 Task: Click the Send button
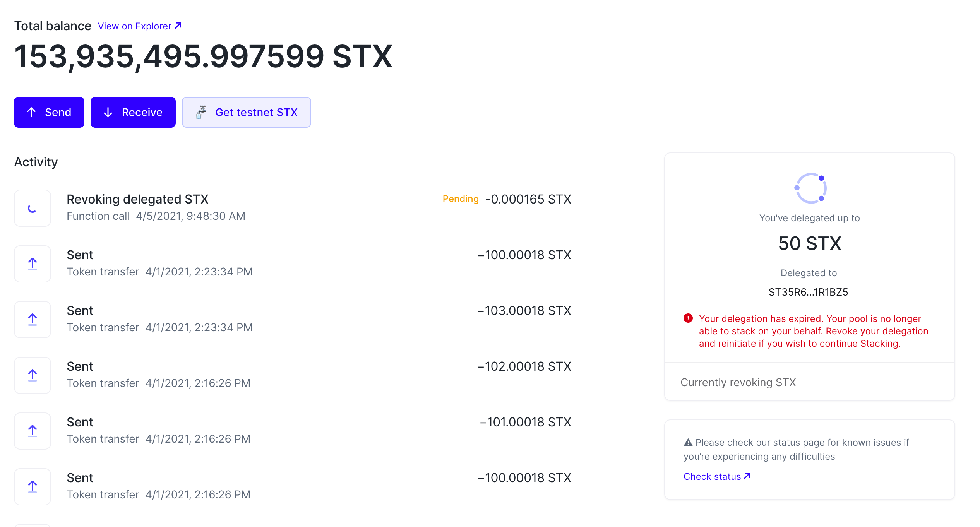point(49,112)
